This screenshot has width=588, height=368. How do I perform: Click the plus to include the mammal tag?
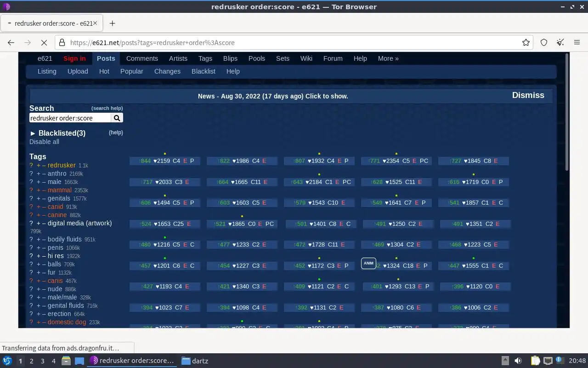point(39,190)
